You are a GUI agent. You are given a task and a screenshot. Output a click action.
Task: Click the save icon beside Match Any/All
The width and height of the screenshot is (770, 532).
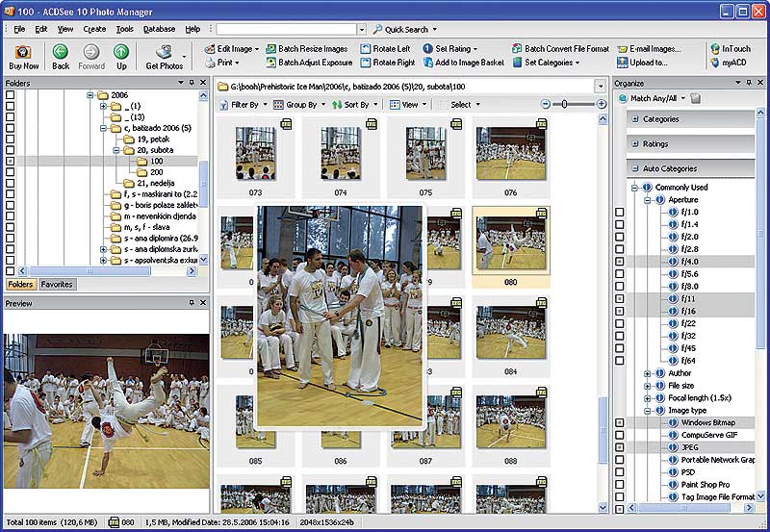click(695, 98)
